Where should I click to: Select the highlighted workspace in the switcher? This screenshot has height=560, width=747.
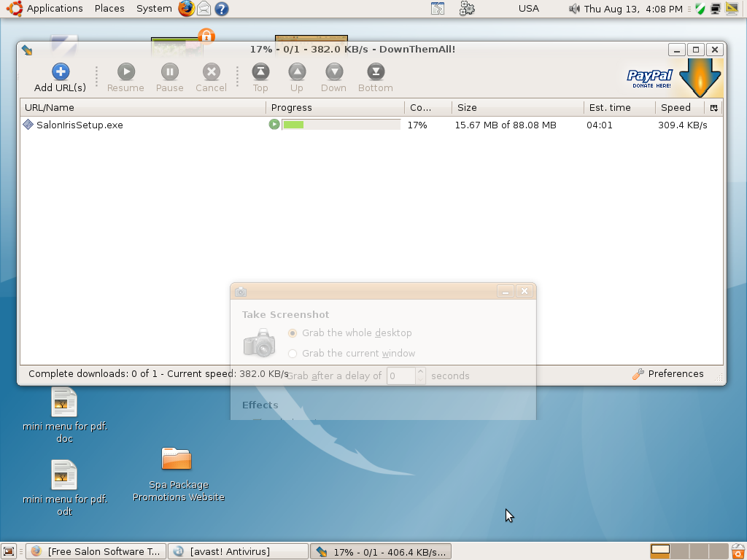[x=660, y=551]
